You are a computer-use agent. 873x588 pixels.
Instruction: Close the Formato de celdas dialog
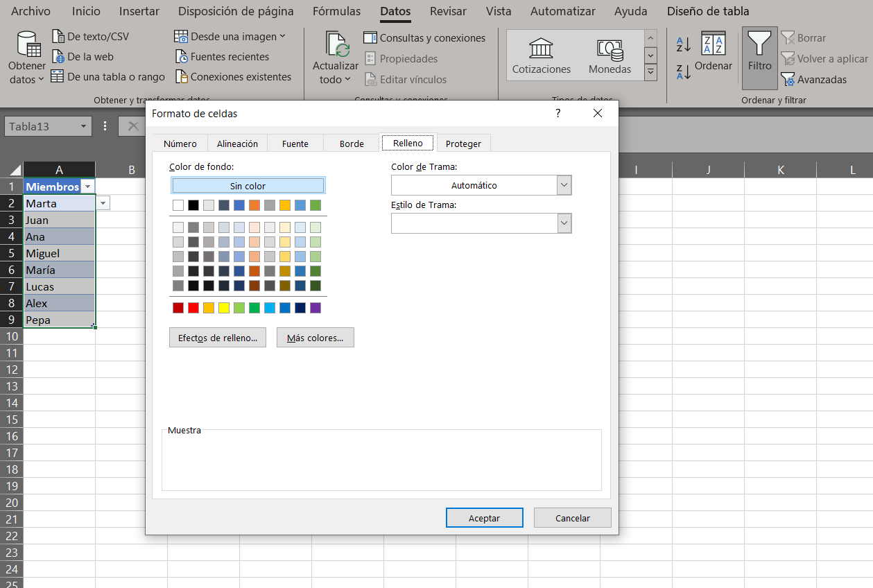[x=598, y=113]
